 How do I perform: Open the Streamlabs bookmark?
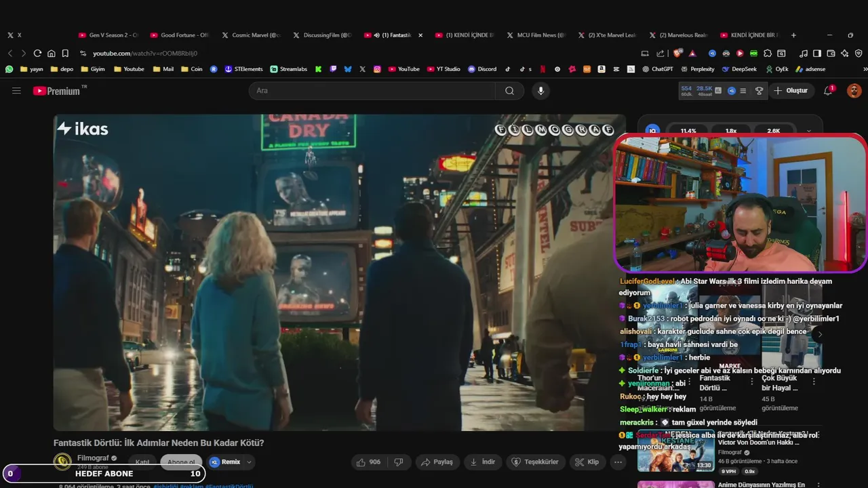(288, 68)
